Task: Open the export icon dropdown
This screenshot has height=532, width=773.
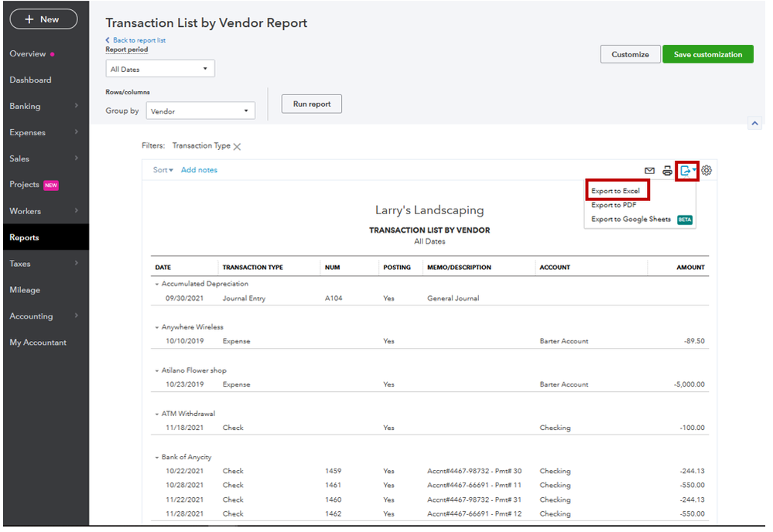Action: (687, 171)
